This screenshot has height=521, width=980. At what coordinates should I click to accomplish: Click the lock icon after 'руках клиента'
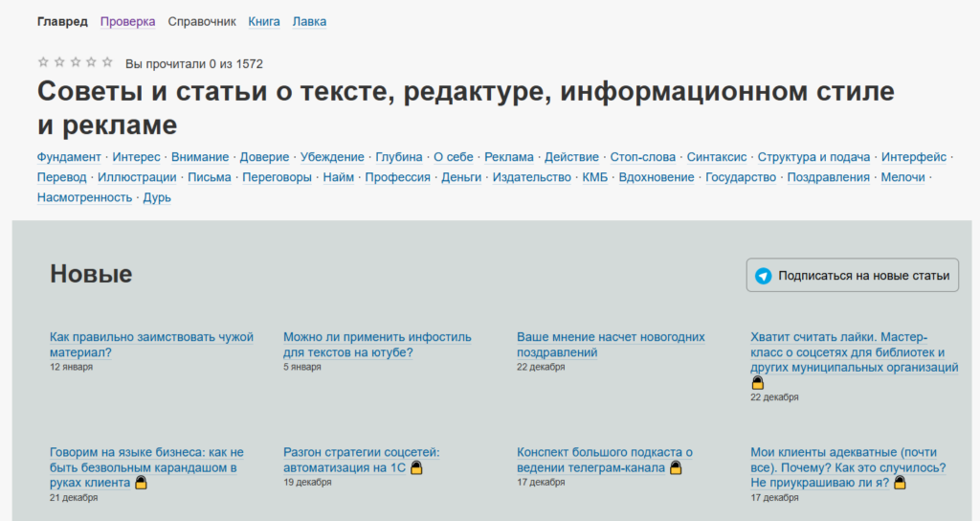142,483
